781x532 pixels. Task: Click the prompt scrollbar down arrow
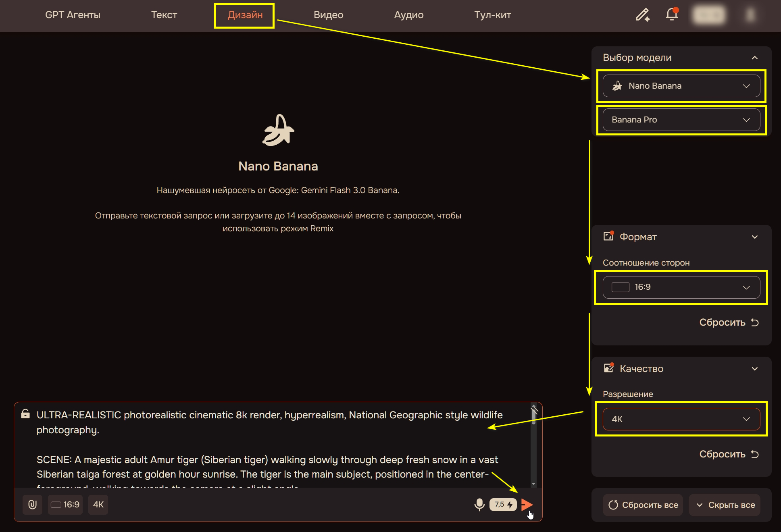[x=533, y=484]
